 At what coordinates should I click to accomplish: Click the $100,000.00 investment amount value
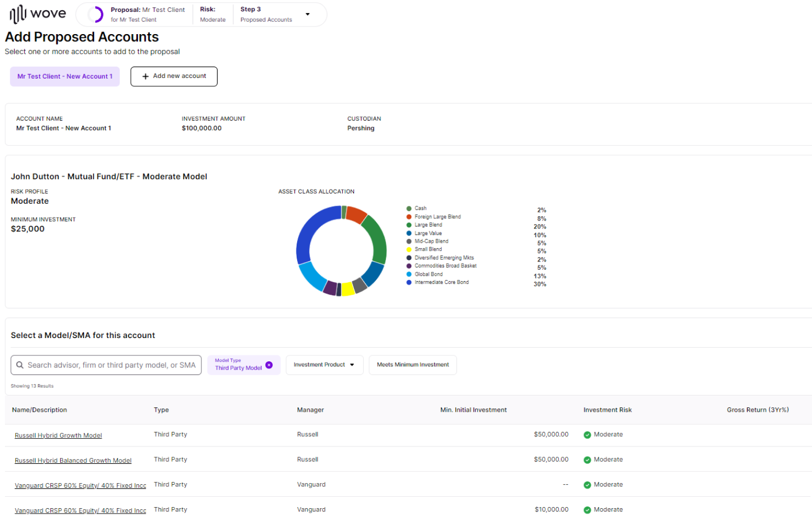click(x=201, y=128)
